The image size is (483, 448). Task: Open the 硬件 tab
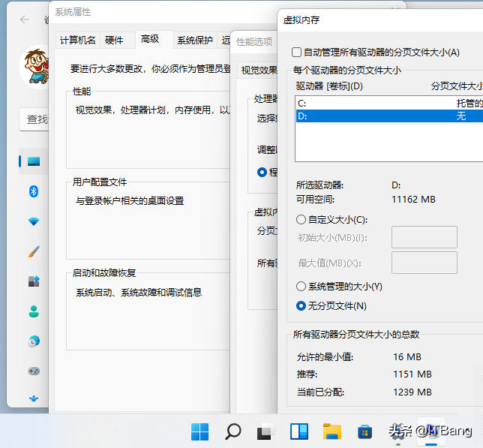click(x=114, y=41)
